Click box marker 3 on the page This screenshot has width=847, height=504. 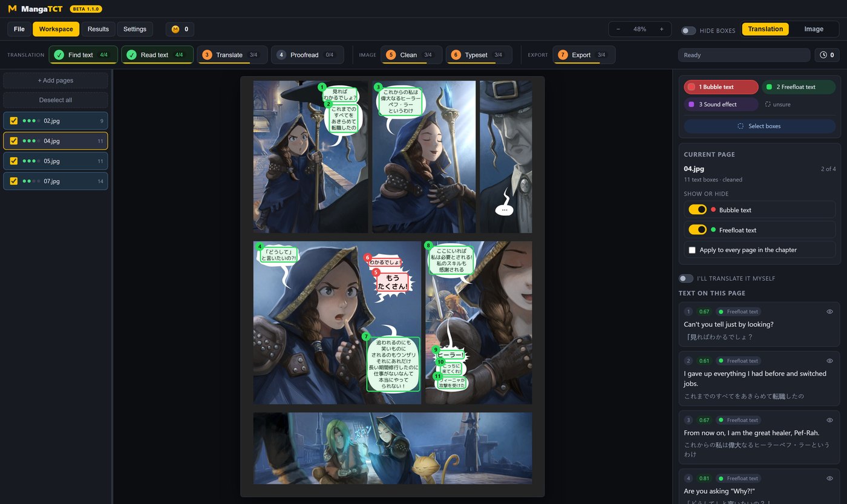[378, 87]
